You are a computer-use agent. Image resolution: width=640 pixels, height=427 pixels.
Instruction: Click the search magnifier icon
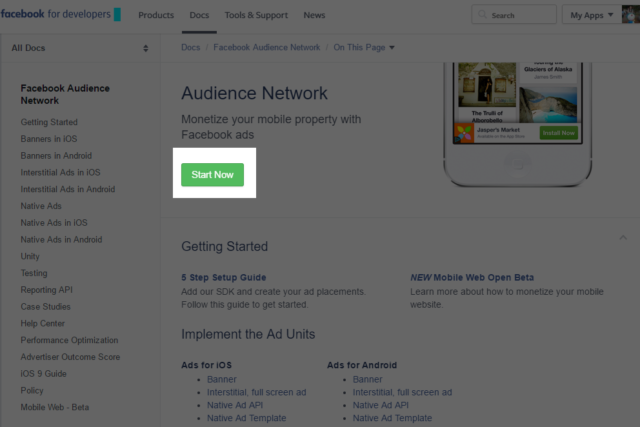click(482, 15)
